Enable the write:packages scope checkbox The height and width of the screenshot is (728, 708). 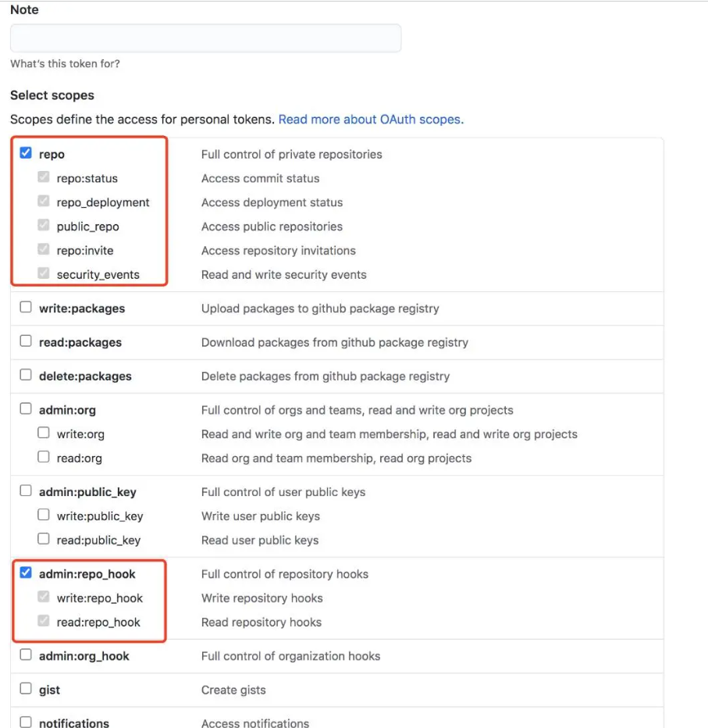[x=26, y=308]
